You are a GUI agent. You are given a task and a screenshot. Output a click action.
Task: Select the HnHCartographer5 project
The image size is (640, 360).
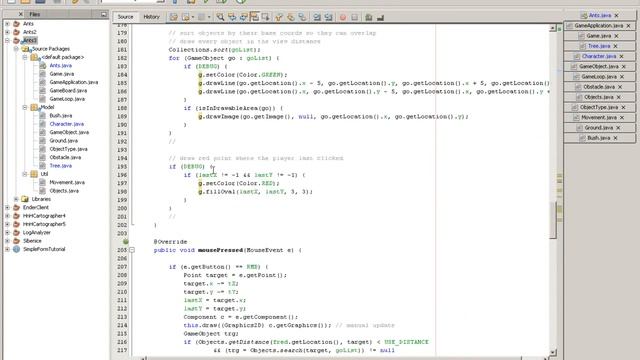click(44, 224)
